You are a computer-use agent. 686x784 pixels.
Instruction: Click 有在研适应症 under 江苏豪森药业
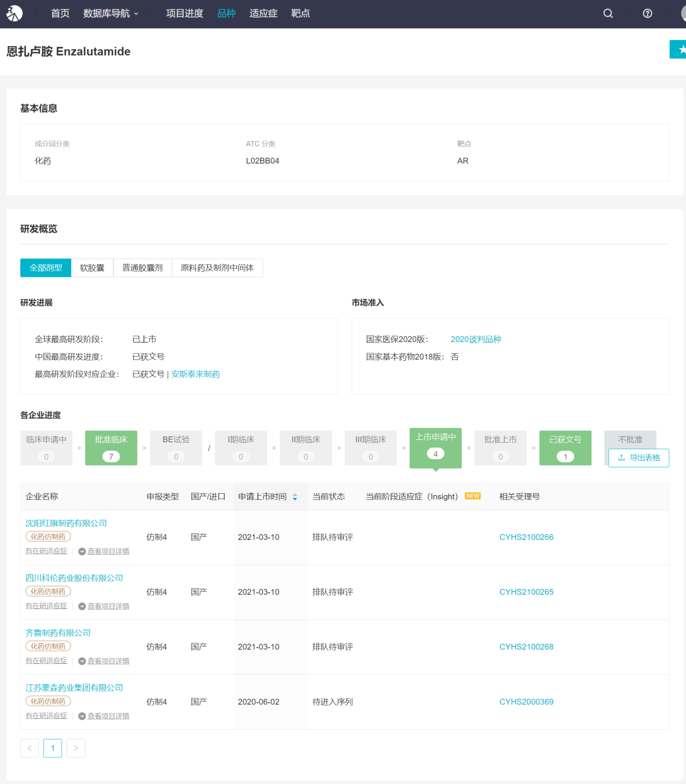[x=46, y=716]
